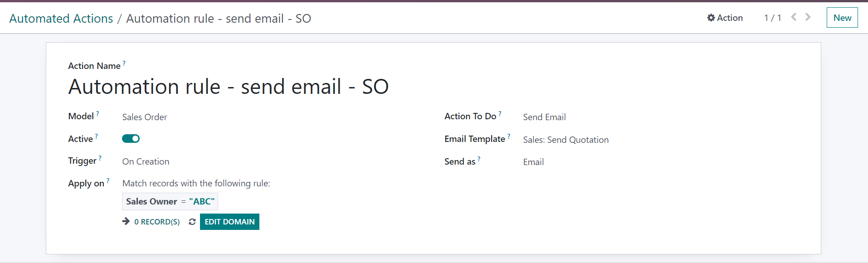Click the refresh record count icon
The height and width of the screenshot is (263, 868).
click(x=192, y=222)
